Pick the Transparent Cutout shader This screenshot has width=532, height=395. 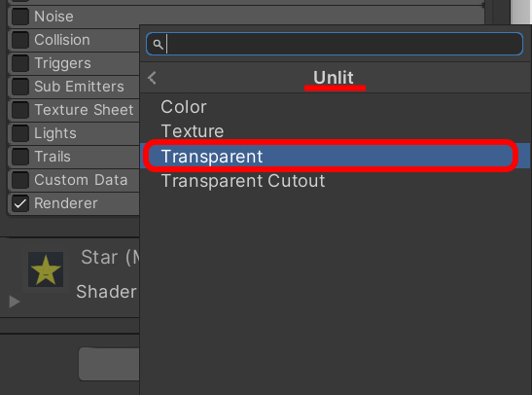pos(243,181)
